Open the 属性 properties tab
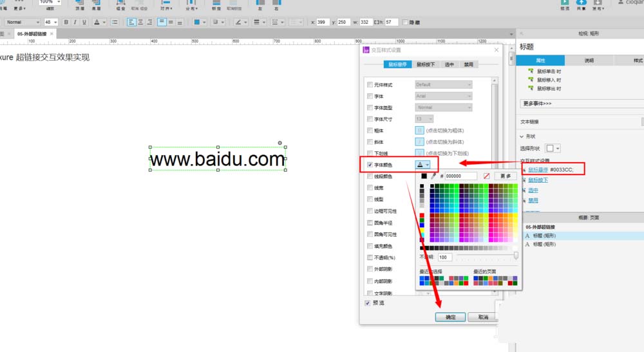 (x=540, y=60)
